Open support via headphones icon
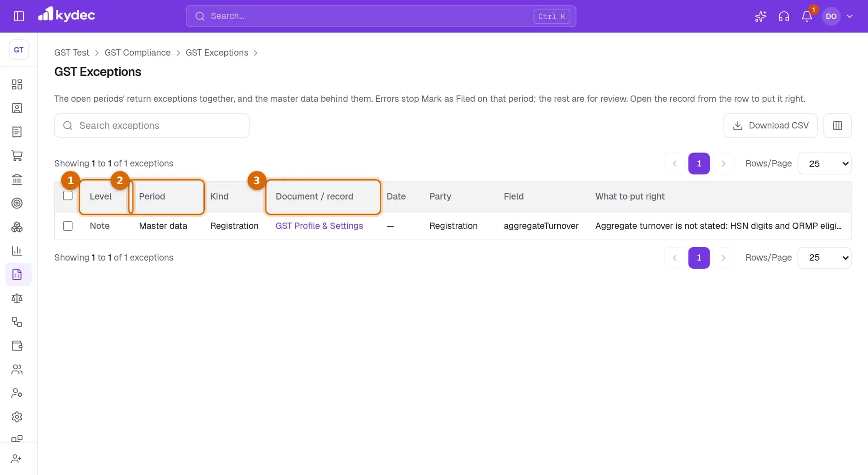The image size is (868, 475). [784, 16]
